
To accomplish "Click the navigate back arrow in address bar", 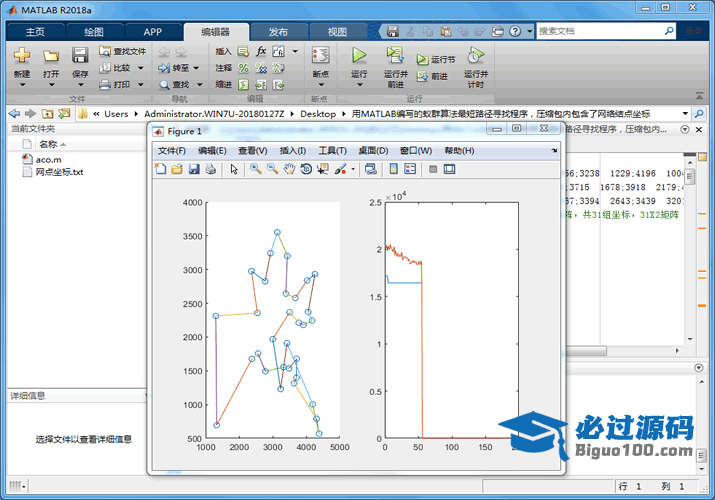I will coord(14,113).
